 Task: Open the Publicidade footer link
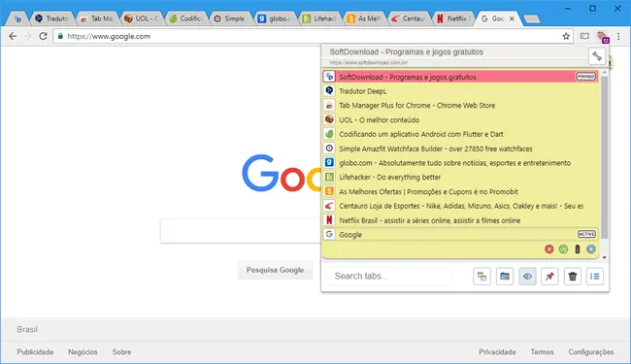35,352
